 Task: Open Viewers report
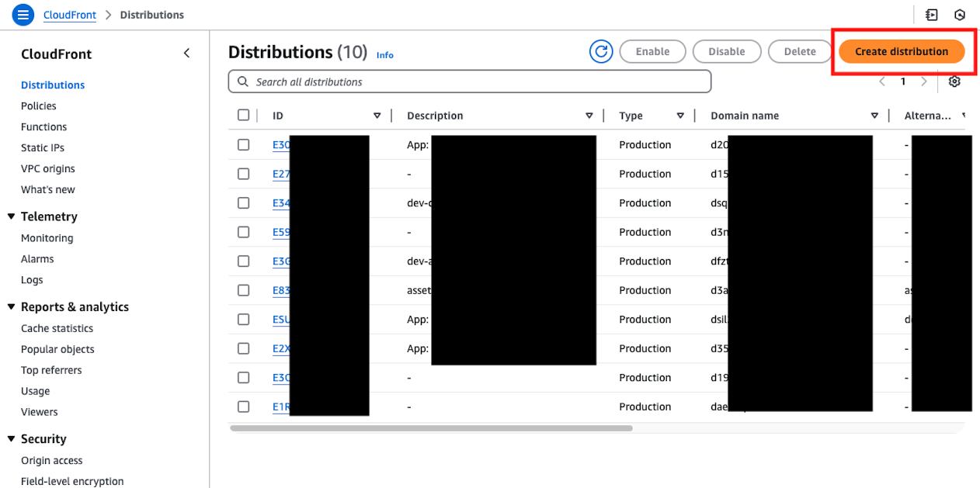click(x=40, y=413)
